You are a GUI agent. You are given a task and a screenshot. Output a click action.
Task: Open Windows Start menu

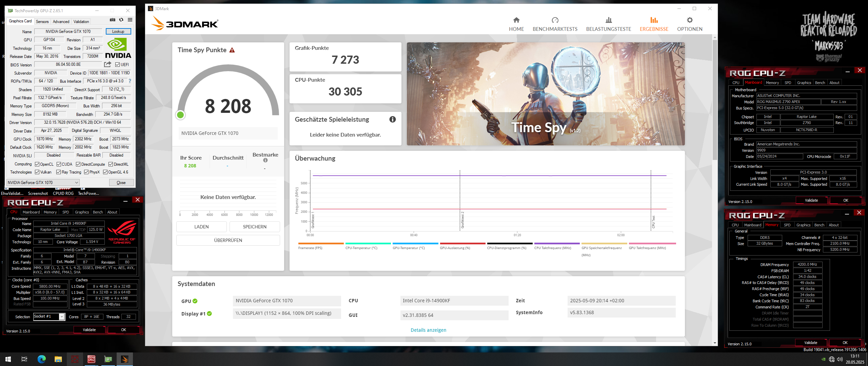(8, 359)
